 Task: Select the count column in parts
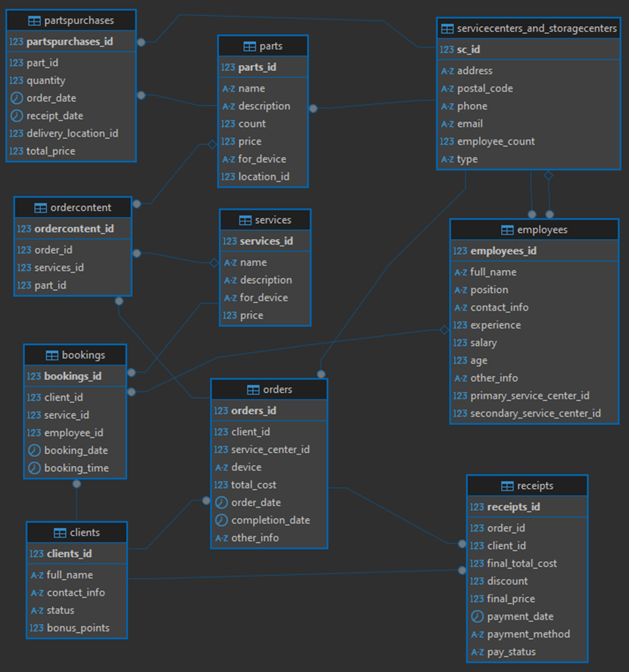[263, 124]
